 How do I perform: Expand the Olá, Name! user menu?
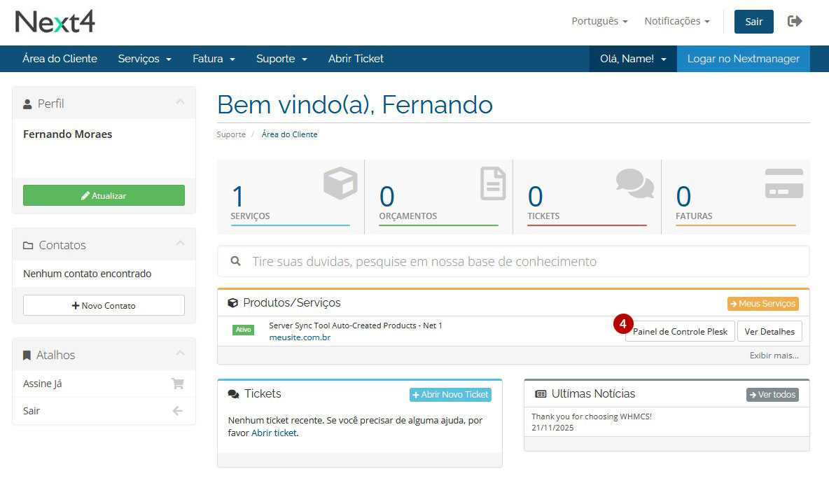pyautogui.click(x=632, y=59)
